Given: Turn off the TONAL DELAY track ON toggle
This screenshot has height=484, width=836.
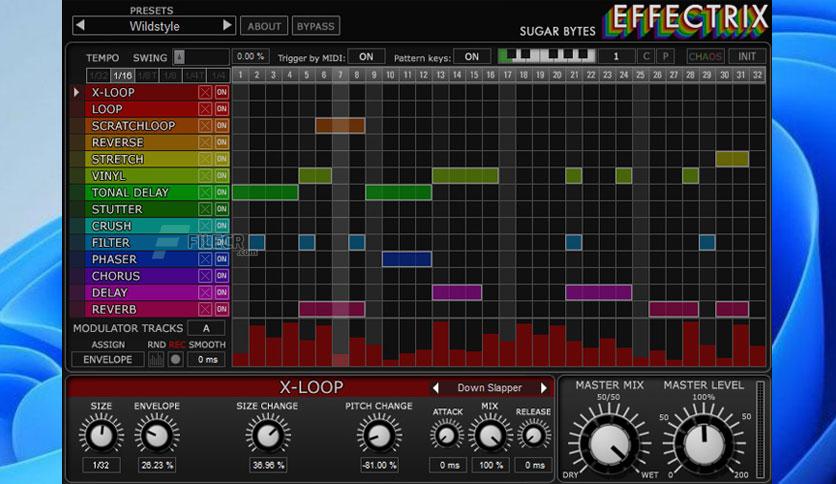Looking at the screenshot, I should coord(222,193).
